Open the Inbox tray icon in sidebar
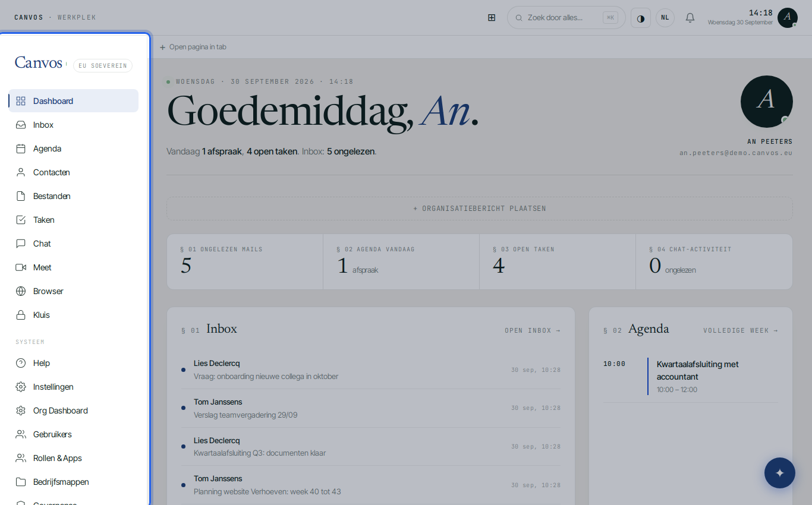The width and height of the screenshot is (812, 505). [x=21, y=125]
